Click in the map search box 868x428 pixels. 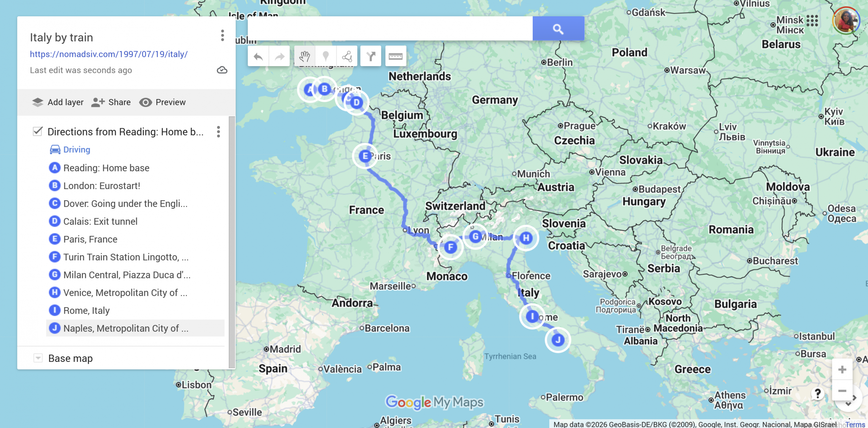[x=390, y=29]
